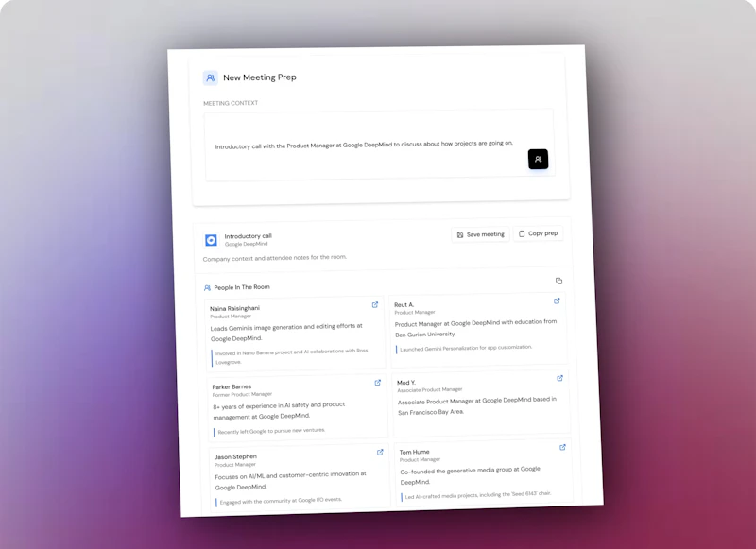Click the Copy prep button
The height and width of the screenshot is (549, 756).
tap(538, 233)
